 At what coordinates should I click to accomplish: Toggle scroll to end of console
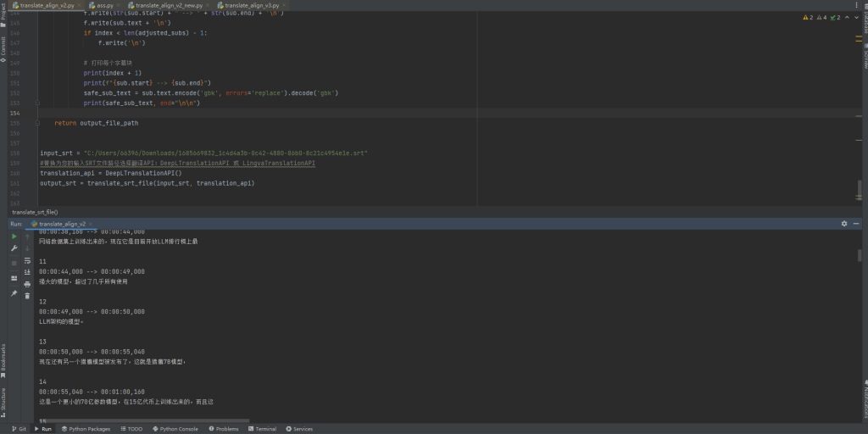click(28, 272)
